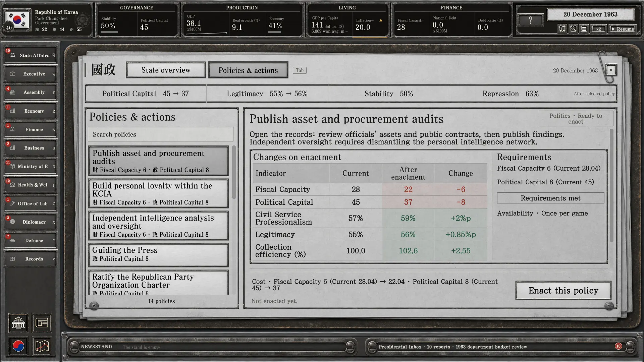Select Publish asset and procurement audits policy
The height and width of the screenshot is (362, 644).
pos(158,161)
